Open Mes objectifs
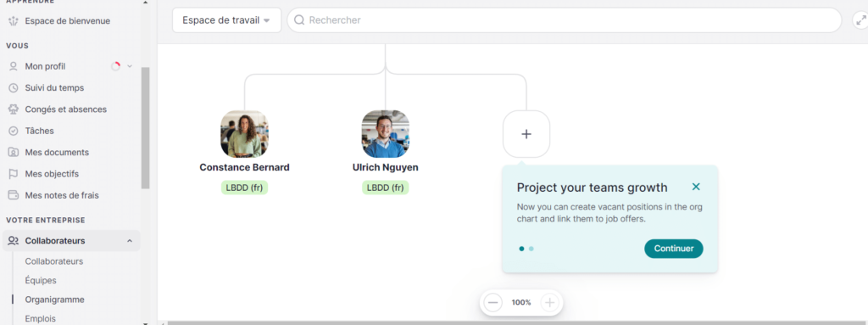 coord(52,174)
